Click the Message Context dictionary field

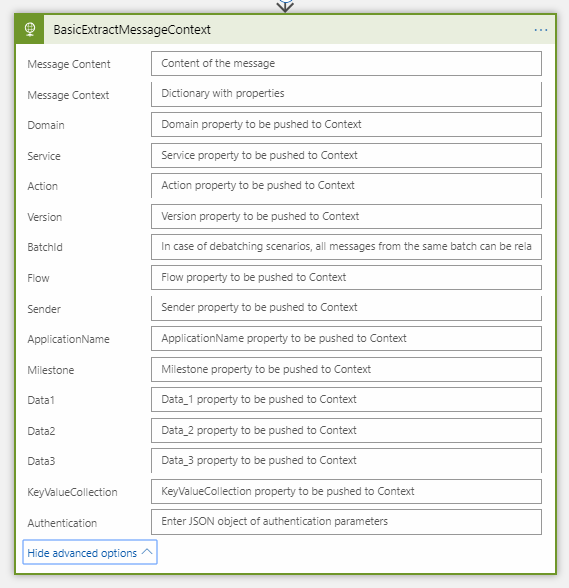(346, 94)
